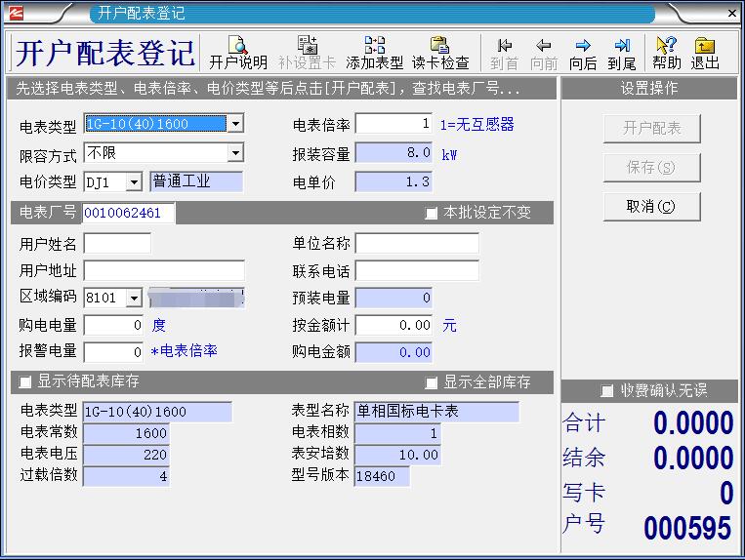Open the 限容方式 dropdown list
The width and height of the screenshot is (745, 560).
point(235,153)
